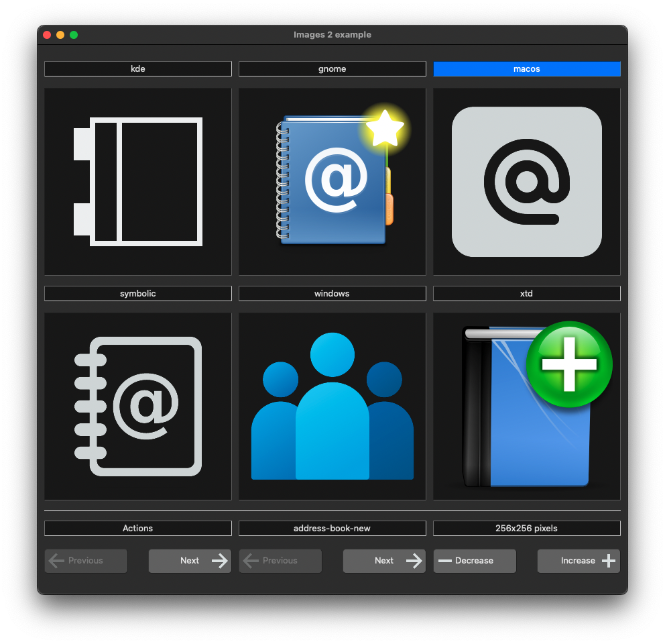Viewport: 665px width, 644px height.
Task: Click the gnome address book with star image
Action: (x=332, y=182)
